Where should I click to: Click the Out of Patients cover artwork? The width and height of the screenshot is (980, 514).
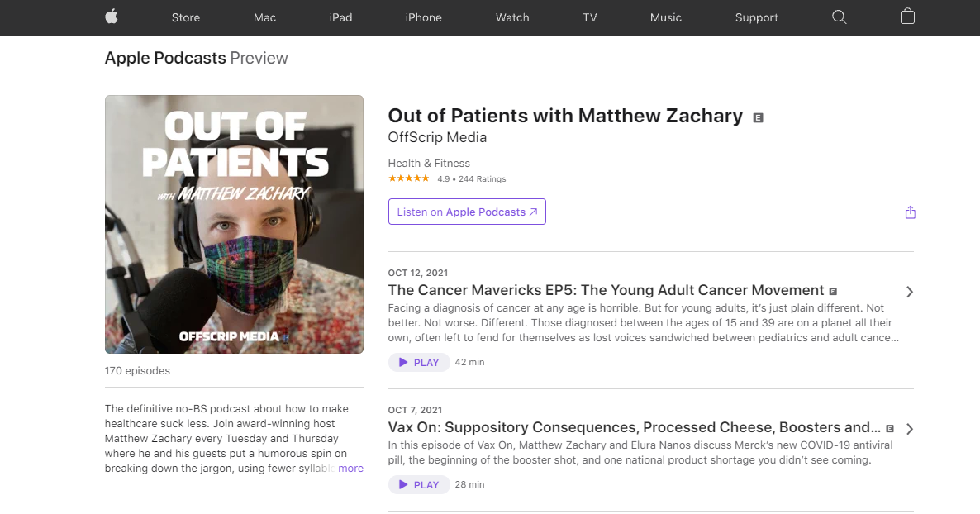coord(234,224)
